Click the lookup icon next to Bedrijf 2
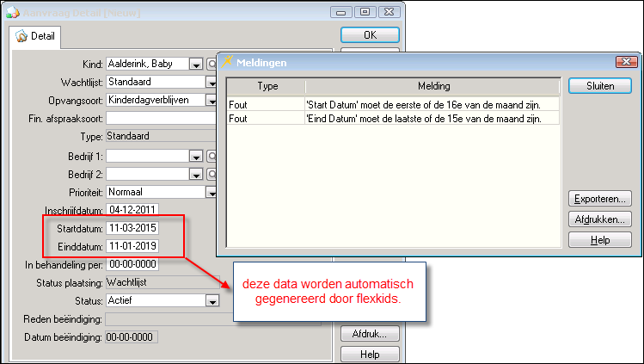Screen dimensions: 644x364 click(x=211, y=174)
